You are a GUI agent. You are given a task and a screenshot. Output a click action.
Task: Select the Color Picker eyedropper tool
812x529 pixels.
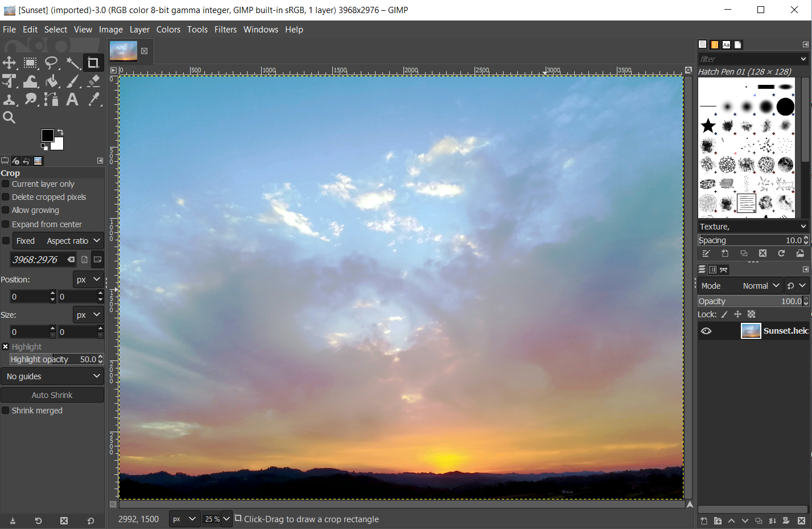[94, 100]
